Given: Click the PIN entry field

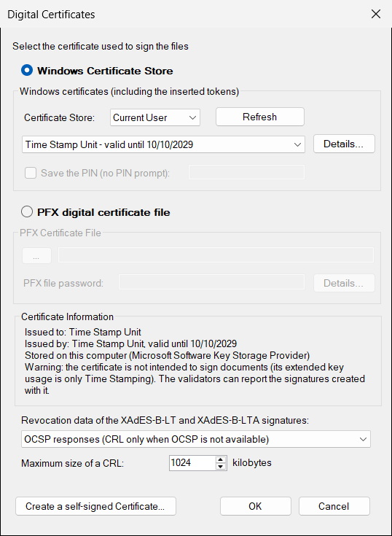Looking at the screenshot, I should 246,172.
